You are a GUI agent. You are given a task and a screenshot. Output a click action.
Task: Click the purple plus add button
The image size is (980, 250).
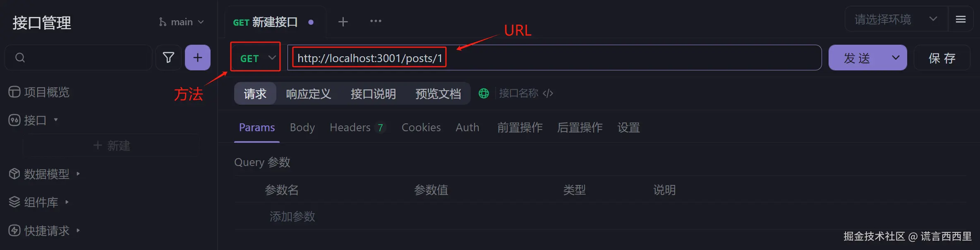click(198, 58)
